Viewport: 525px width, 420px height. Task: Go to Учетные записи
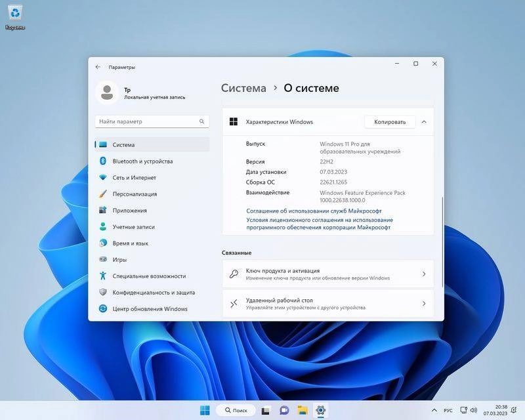coord(152,227)
